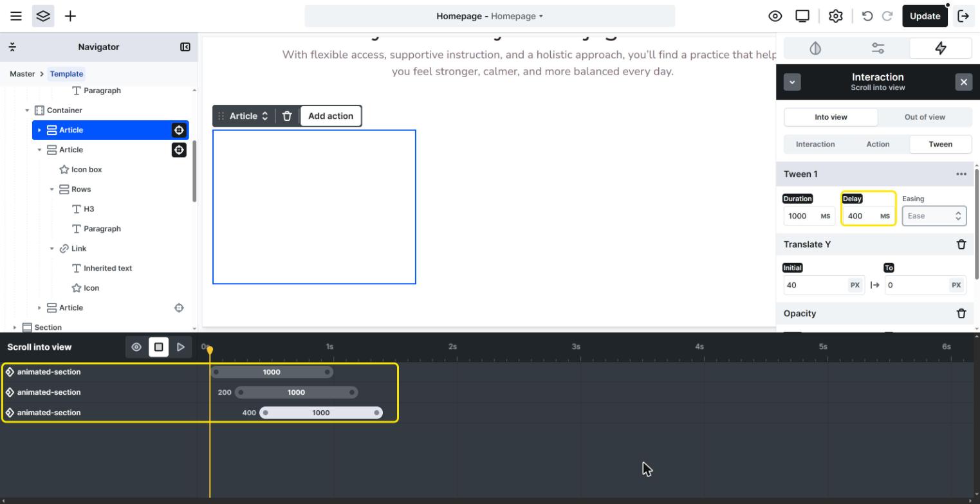Open the interactions lightning bolt tab
This screenshot has height=504, width=980.
click(940, 48)
